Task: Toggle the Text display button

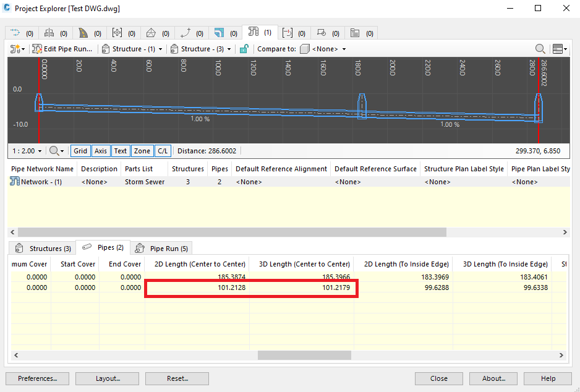Action: click(x=120, y=151)
